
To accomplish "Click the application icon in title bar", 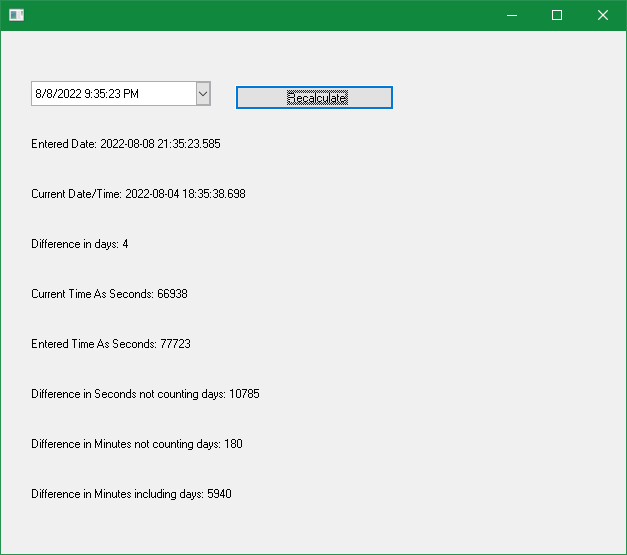I will (x=16, y=15).
